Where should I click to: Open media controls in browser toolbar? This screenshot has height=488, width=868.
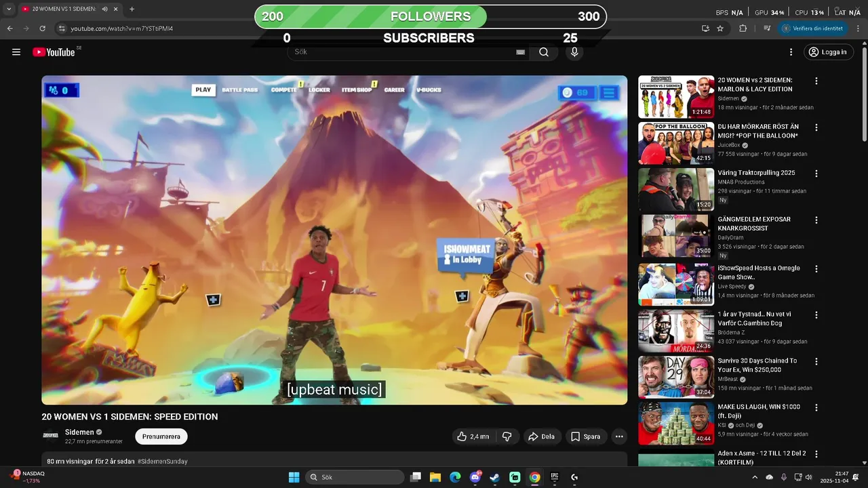(x=767, y=28)
